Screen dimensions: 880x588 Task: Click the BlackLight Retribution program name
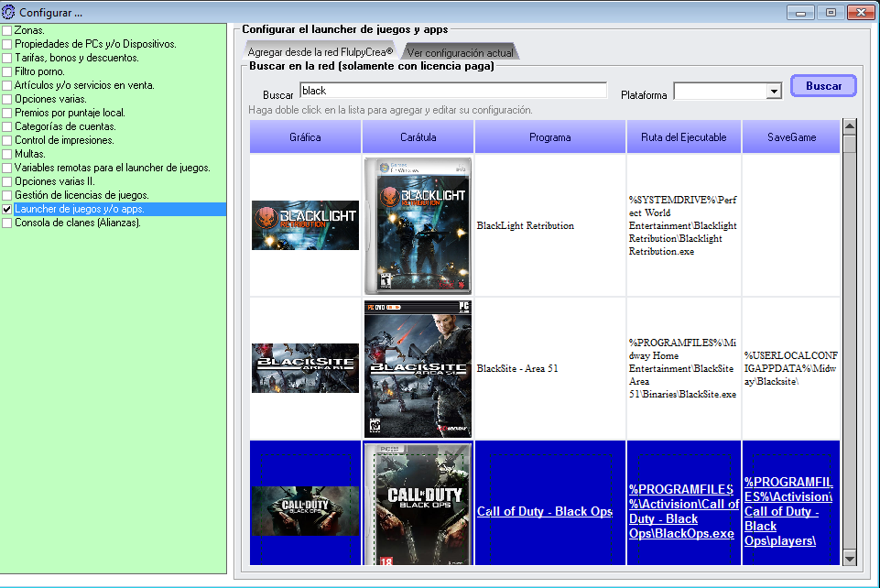(x=526, y=225)
